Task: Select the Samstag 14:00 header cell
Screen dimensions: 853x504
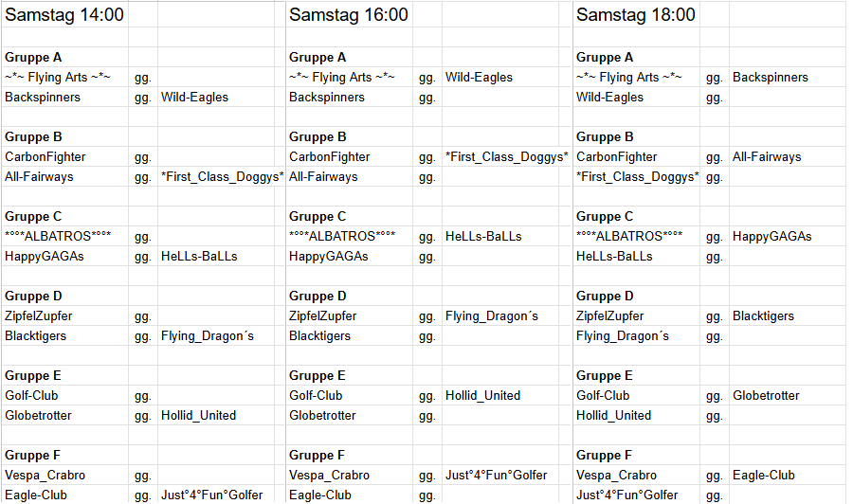Action: [64, 14]
